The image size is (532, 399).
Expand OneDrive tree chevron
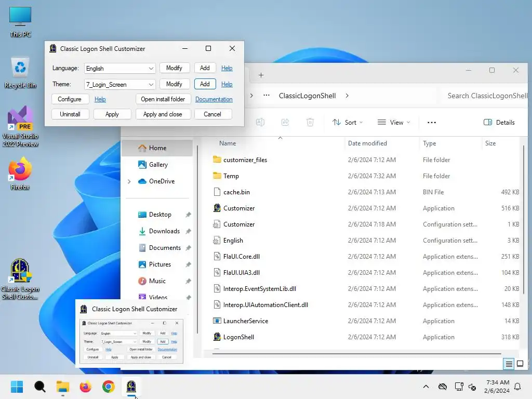[129, 181]
